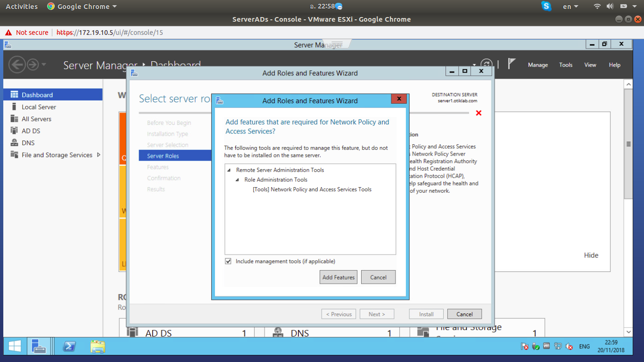Select Server Roles wizard step
The height and width of the screenshot is (362, 644).
[175, 156]
